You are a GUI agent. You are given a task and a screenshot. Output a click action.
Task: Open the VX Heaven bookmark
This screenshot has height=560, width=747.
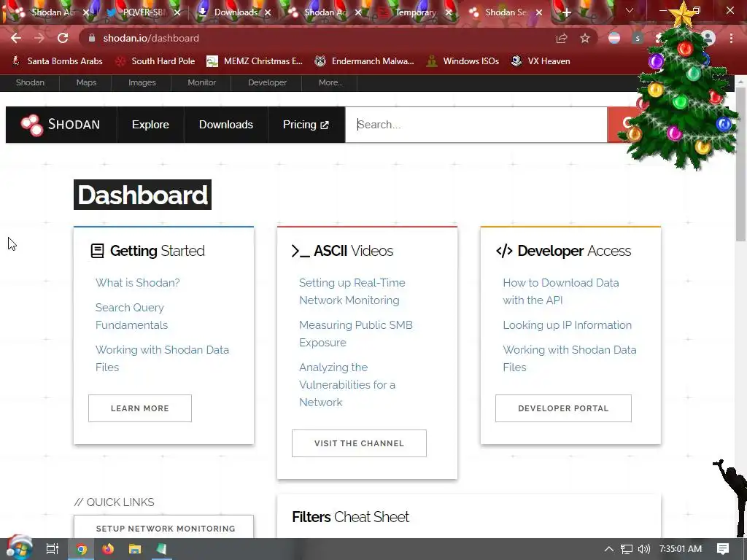pos(541,61)
